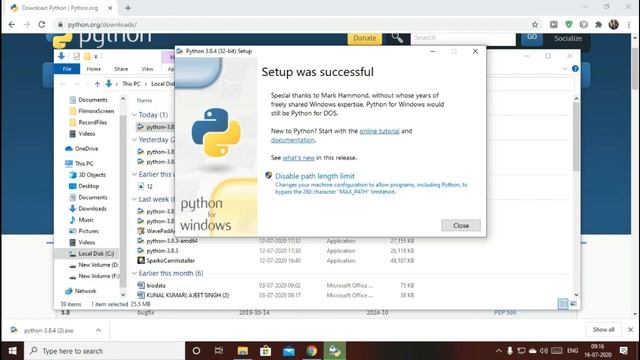Collapse the Last week group
This screenshot has width=640, height=360.
(134, 199)
